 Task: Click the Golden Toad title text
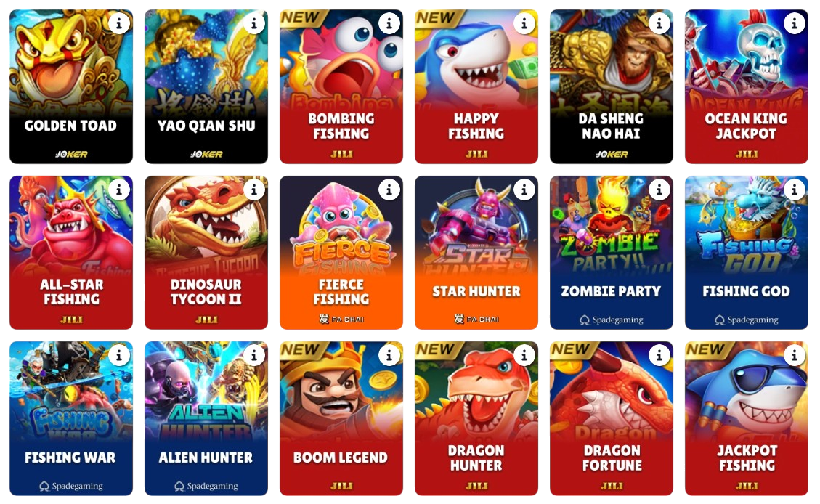pos(70,126)
